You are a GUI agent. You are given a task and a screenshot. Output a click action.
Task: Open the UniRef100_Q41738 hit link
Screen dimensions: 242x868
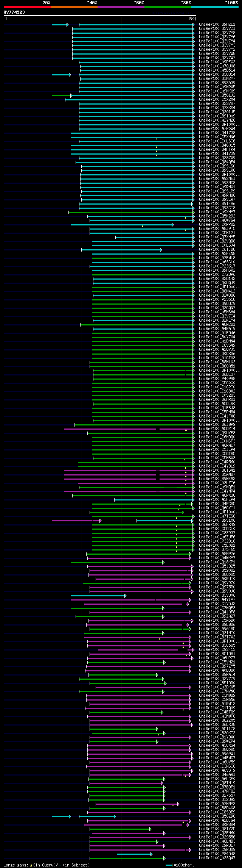(217, 133)
